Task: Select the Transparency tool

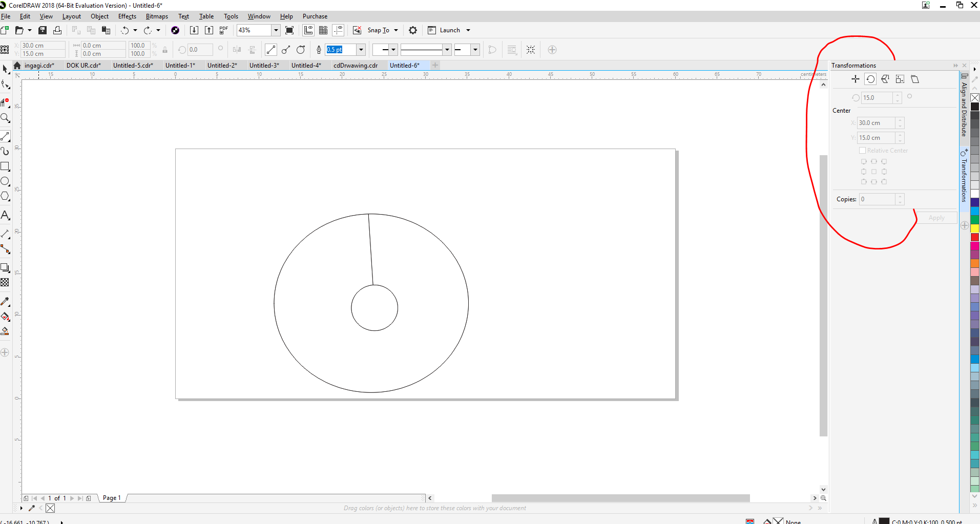Action: point(5,282)
